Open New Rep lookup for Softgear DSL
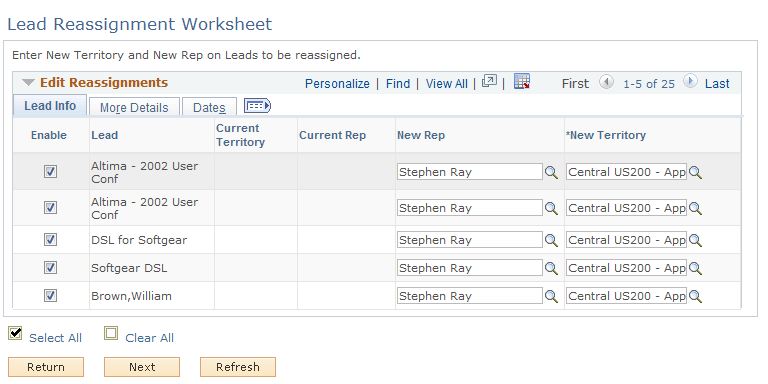This screenshot has height=384, width=768. (552, 268)
